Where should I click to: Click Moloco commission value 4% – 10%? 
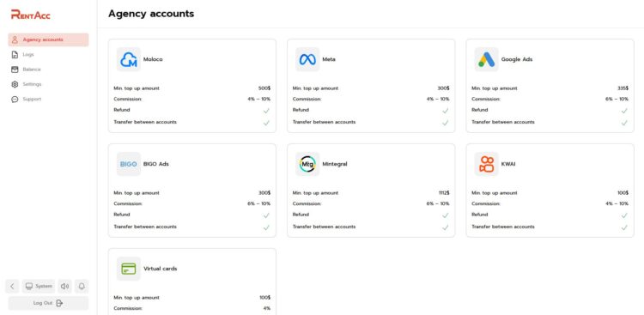(x=258, y=99)
